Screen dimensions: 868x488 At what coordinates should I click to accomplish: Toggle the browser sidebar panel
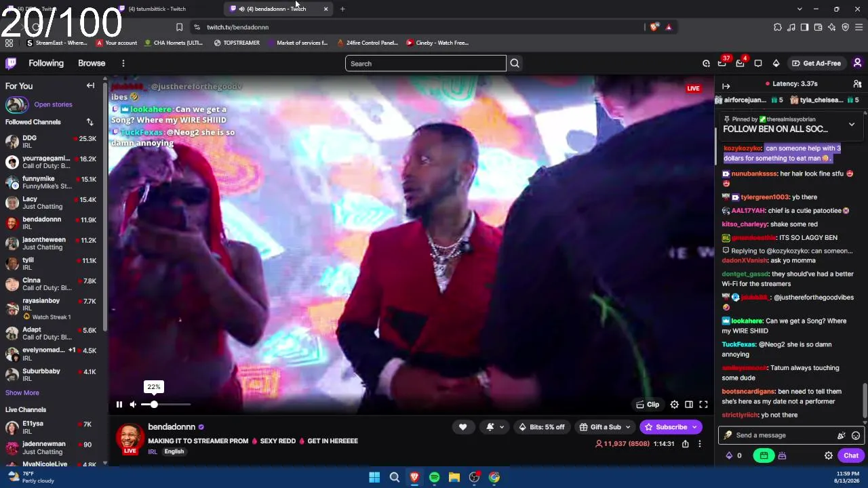point(804,27)
